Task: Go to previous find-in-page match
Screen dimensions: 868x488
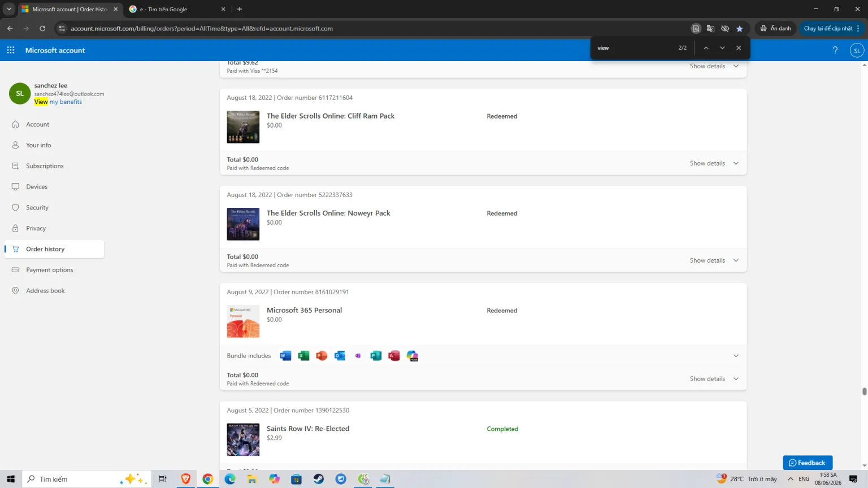Action: [706, 48]
